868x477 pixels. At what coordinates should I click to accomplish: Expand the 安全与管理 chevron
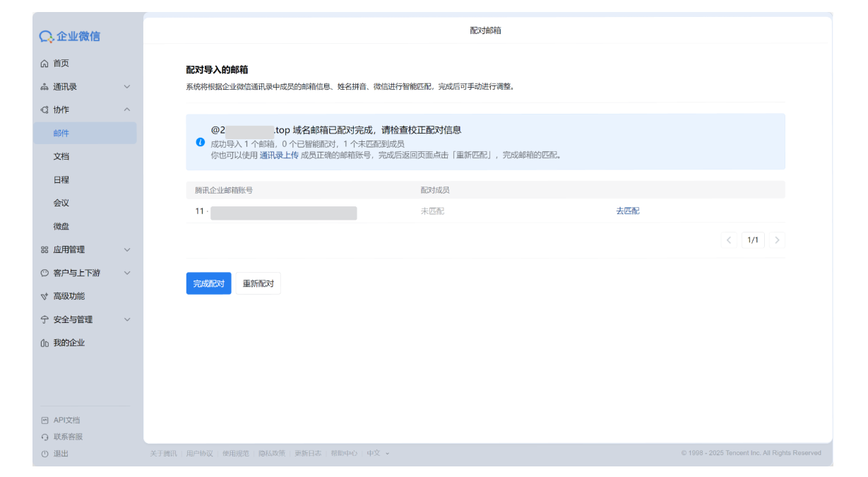coord(127,319)
